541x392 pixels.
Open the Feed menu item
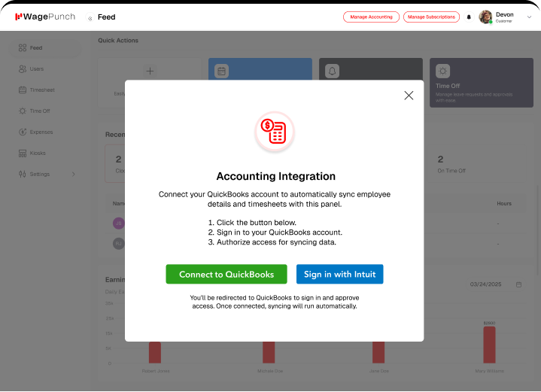point(36,47)
